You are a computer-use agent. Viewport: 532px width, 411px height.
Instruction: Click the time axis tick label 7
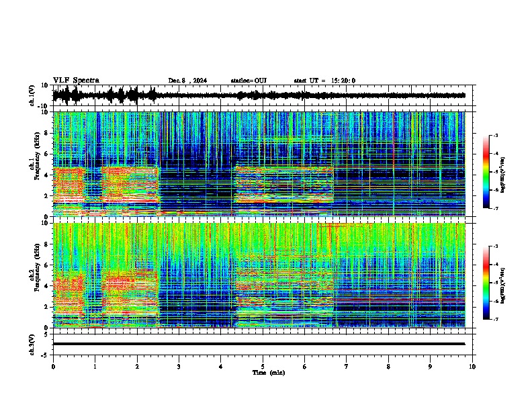point(347,367)
